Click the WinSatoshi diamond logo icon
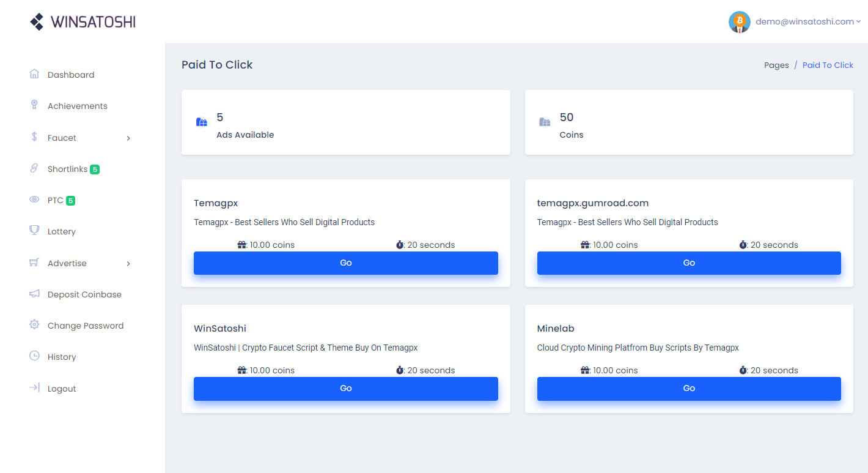 click(x=37, y=22)
